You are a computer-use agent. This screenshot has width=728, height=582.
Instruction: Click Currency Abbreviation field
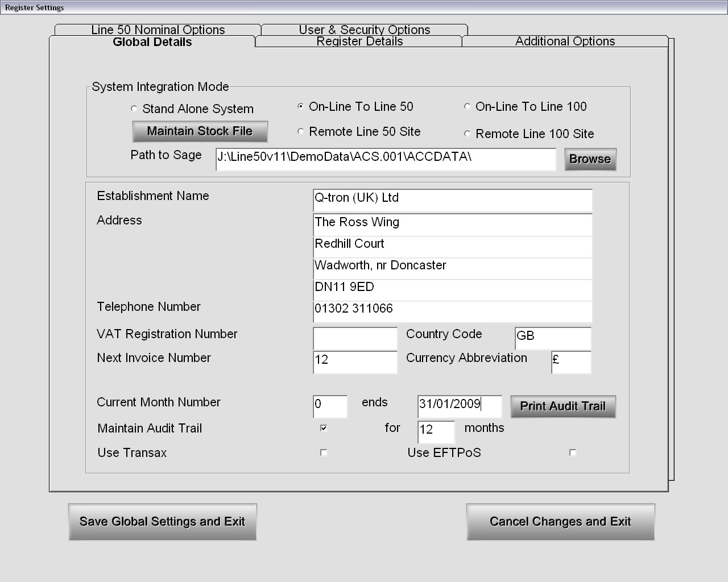coord(571,363)
